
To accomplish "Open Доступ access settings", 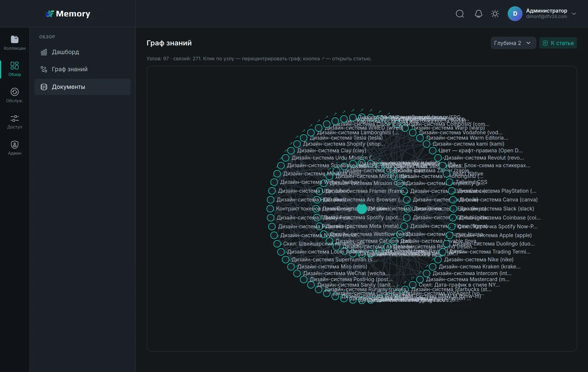I will (15, 122).
